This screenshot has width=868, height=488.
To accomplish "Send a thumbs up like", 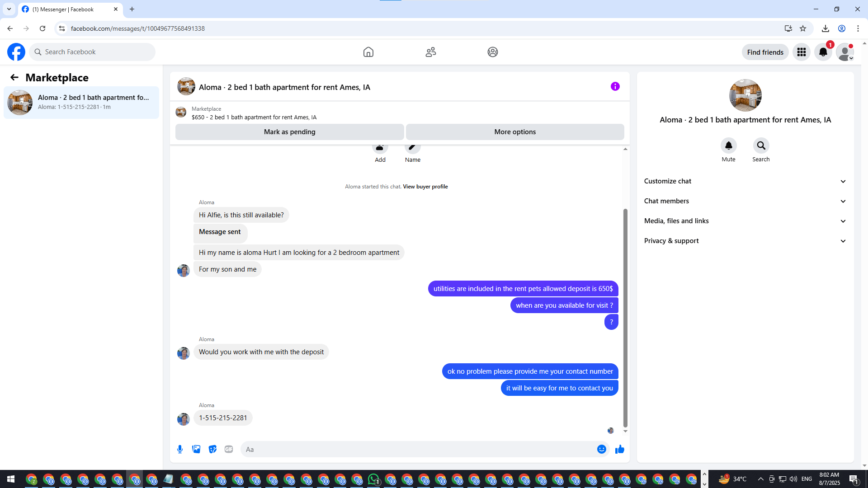I will pos(620,449).
